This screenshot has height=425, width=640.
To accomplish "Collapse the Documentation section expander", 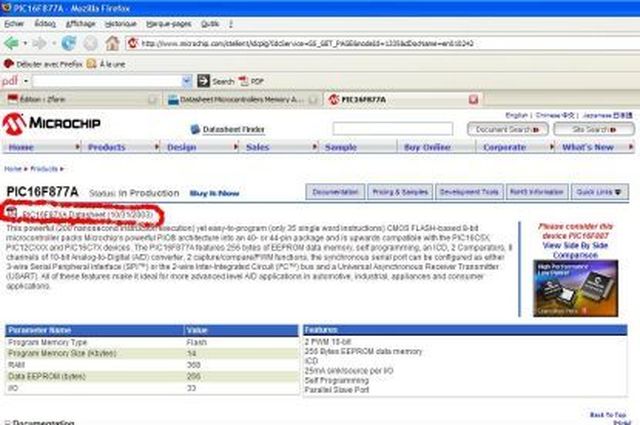I will click(7, 423).
